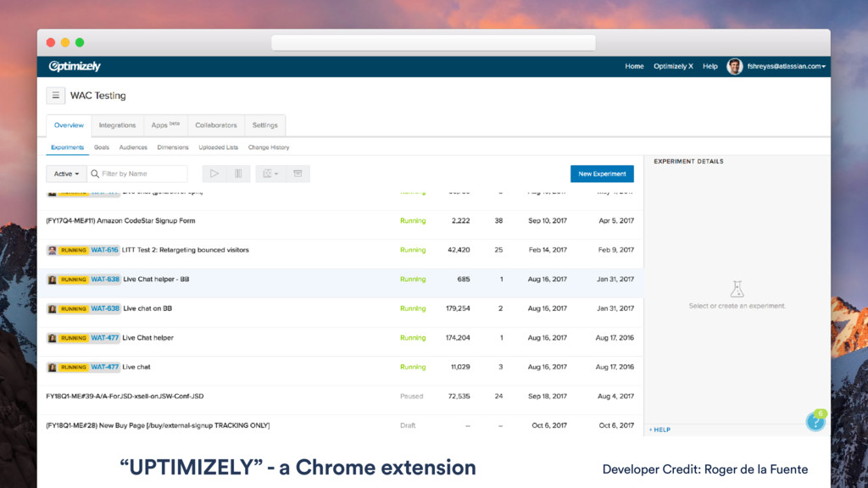This screenshot has width=868, height=488.
Task: Click the red close window button
Action: tap(51, 42)
